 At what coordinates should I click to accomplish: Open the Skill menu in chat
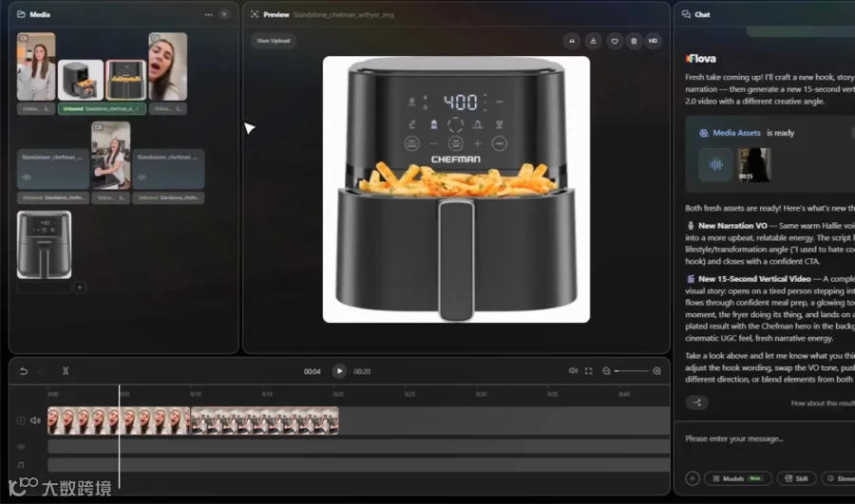pos(796,478)
